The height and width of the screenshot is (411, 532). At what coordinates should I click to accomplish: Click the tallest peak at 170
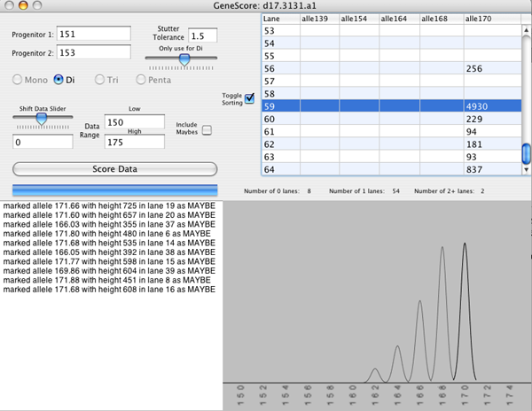click(465, 312)
